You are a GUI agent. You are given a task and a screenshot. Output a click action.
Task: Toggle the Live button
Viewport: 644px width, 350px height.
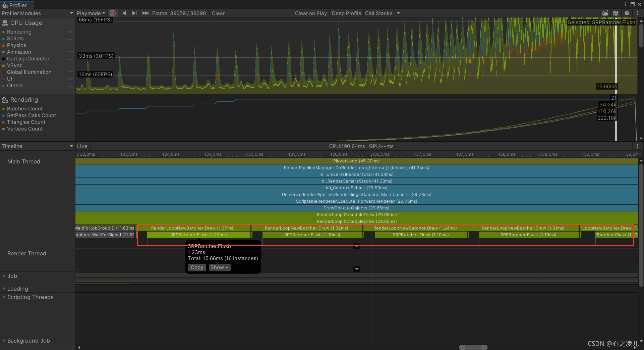click(x=82, y=146)
